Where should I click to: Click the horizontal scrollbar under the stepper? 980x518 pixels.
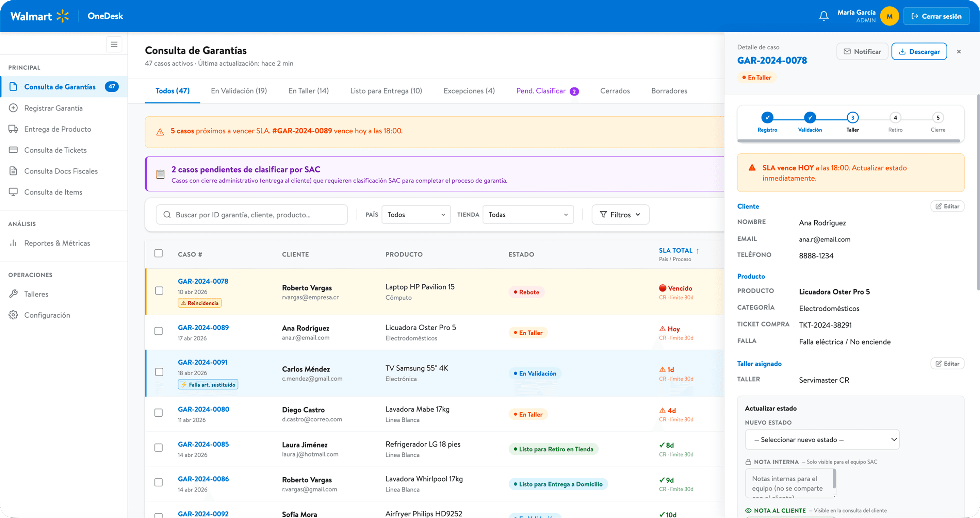pos(848,141)
